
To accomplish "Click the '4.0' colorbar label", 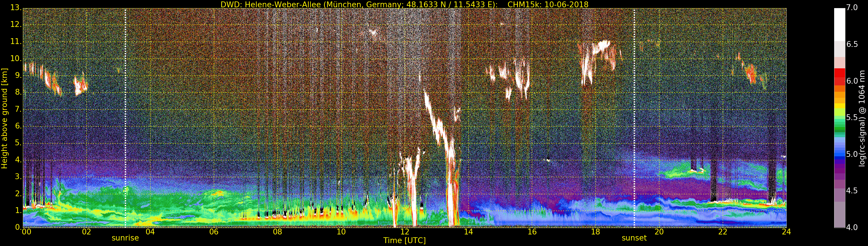I will (x=852, y=227).
